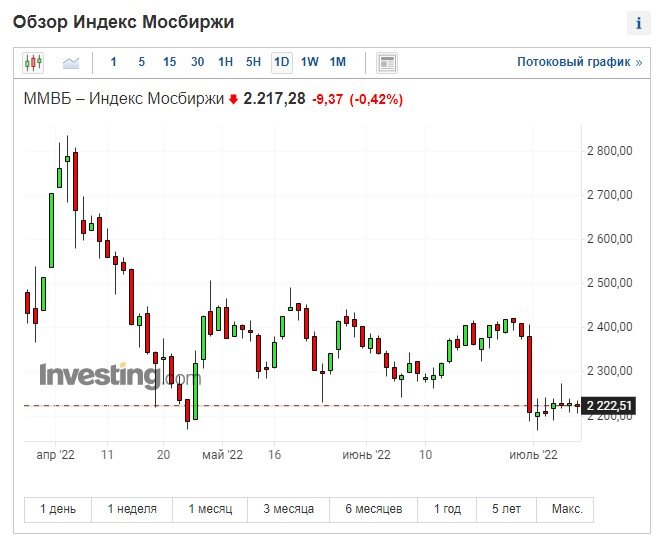Click the 2 600,00 axis label
666x548 pixels.
click(610, 239)
